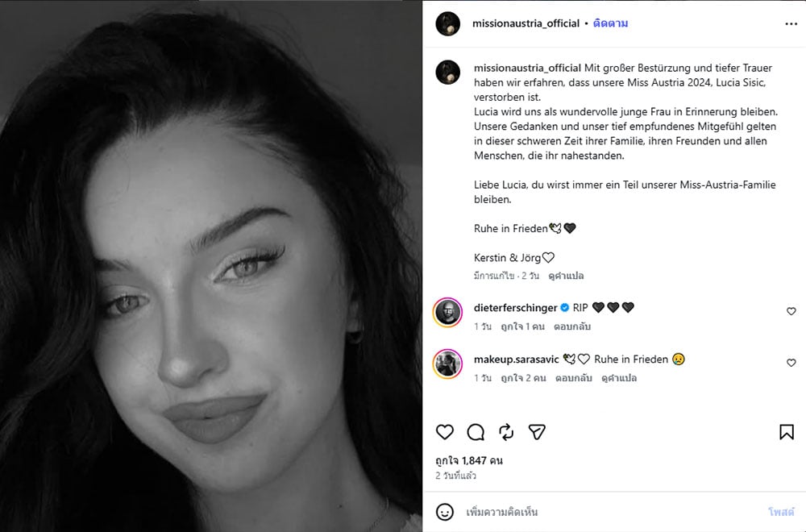The height and width of the screenshot is (532, 806).
Task: Open comments with the speech bubble icon
Action: pos(476,432)
